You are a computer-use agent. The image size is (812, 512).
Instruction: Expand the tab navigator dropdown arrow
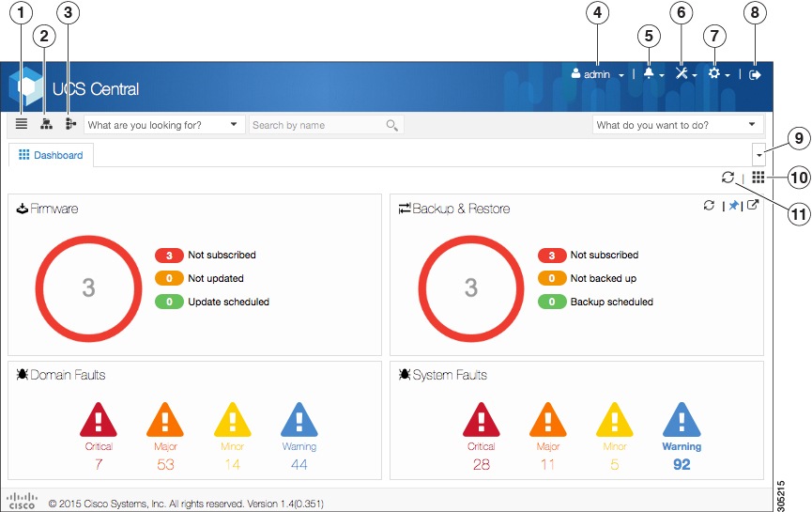pos(758,154)
